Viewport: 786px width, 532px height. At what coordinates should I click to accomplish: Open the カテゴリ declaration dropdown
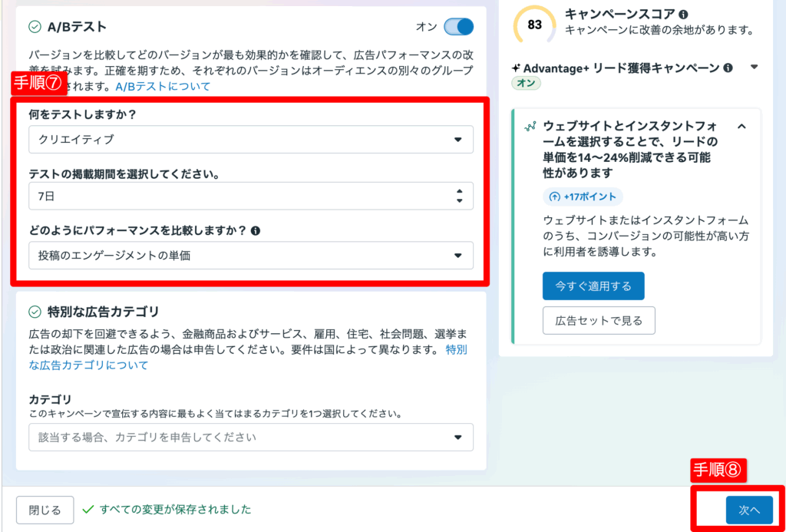click(x=250, y=437)
